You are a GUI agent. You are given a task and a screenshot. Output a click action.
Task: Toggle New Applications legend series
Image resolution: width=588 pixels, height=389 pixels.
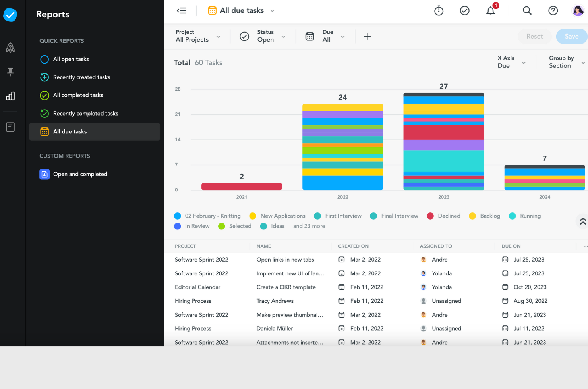tap(277, 216)
